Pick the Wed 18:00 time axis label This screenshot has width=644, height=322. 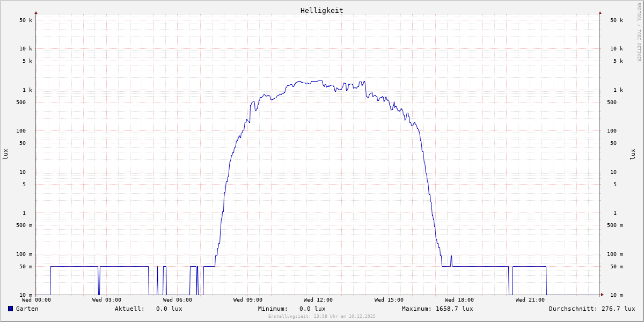click(459, 300)
